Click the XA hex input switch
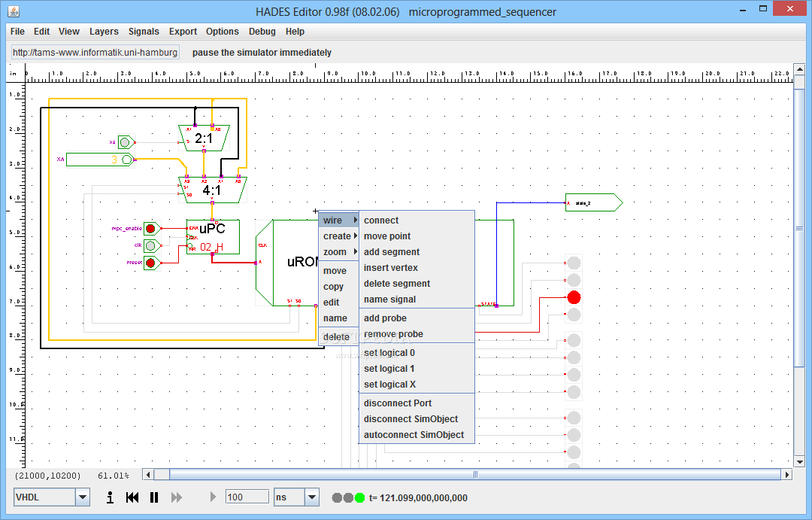Screen dimensions: 812x520 pyautogui.click(x=100, y=160)
